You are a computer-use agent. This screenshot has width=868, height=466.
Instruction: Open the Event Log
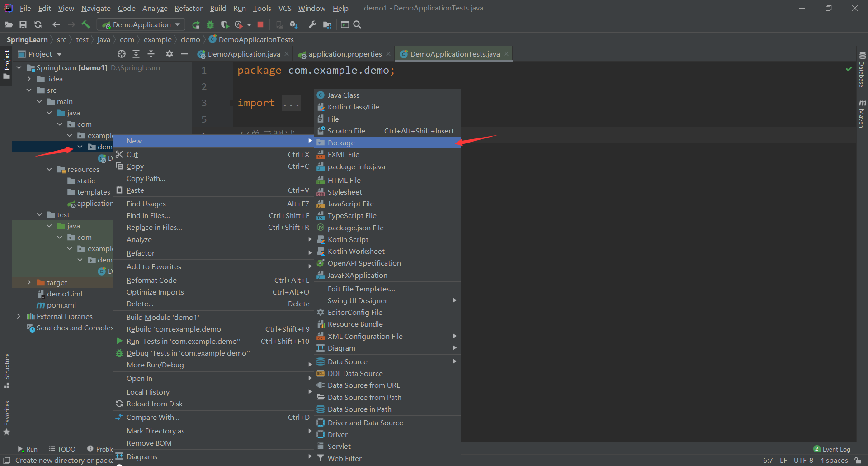[832, 449]
